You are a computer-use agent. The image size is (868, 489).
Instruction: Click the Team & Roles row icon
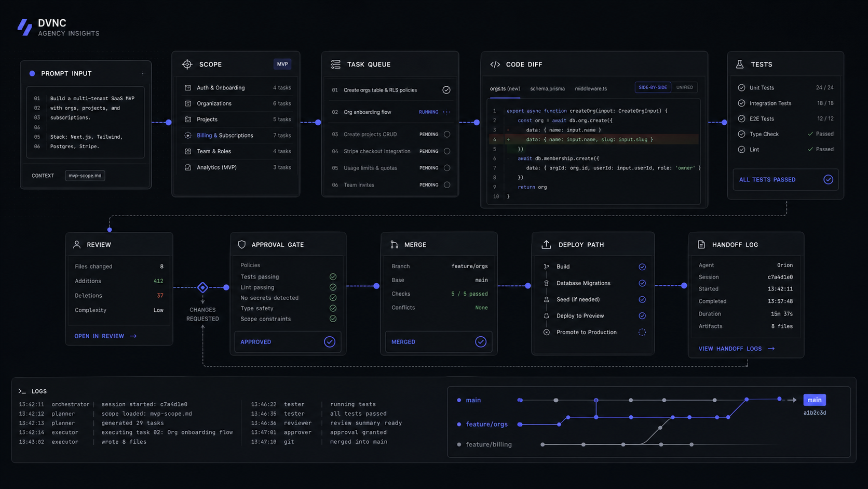click(188, 151)
